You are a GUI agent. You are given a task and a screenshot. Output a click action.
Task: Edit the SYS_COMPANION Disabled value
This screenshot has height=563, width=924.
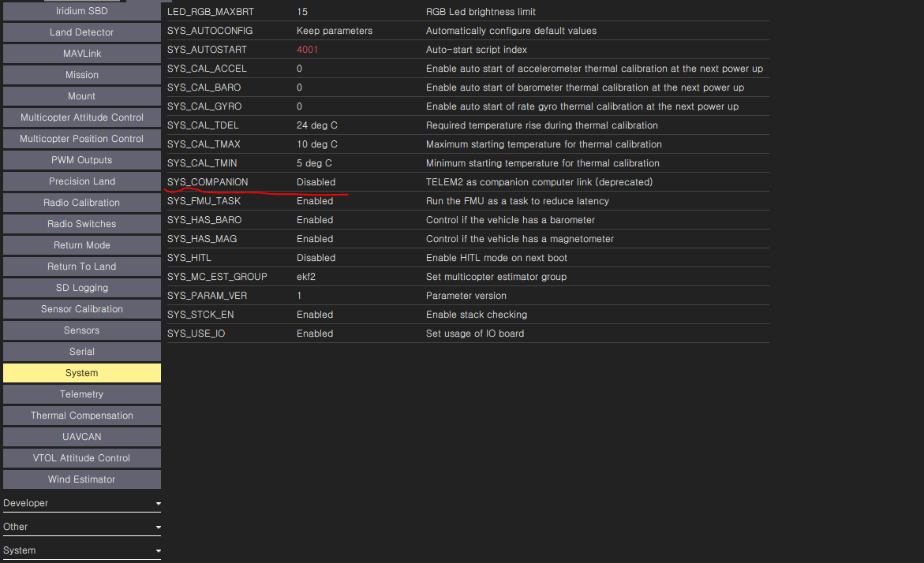click(316, 181)
